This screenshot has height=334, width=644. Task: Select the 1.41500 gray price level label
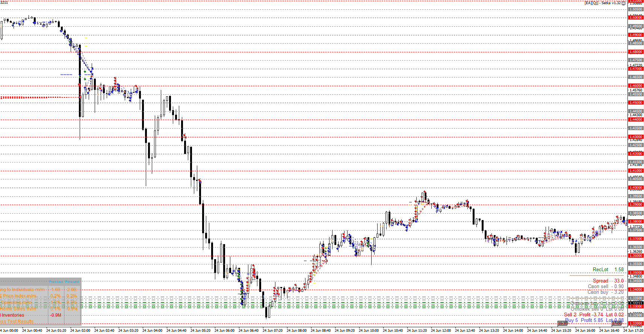(636, 162)
